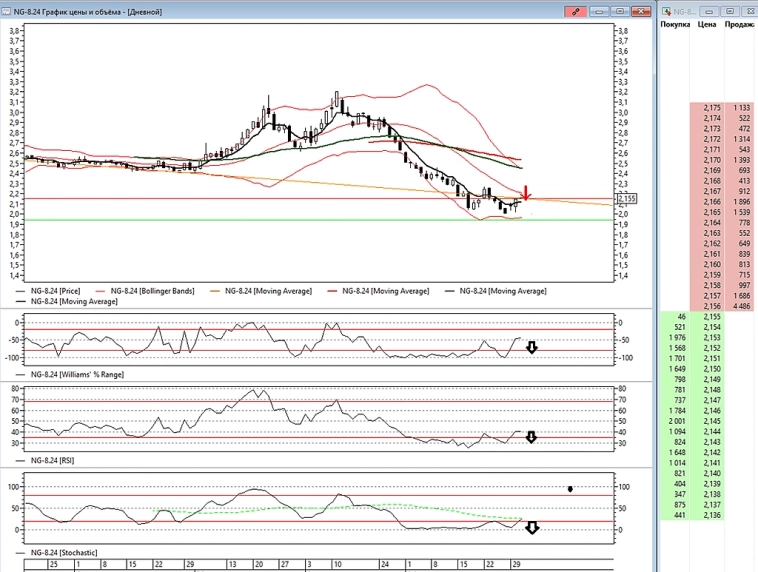Click the NG-8.24 [Price] legend entry
This screenshot has width=758, height=572.
[54, 290]
